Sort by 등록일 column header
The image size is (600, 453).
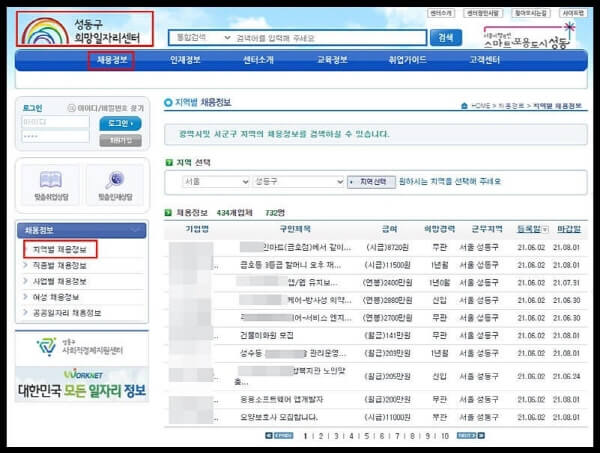click(528, 229)
